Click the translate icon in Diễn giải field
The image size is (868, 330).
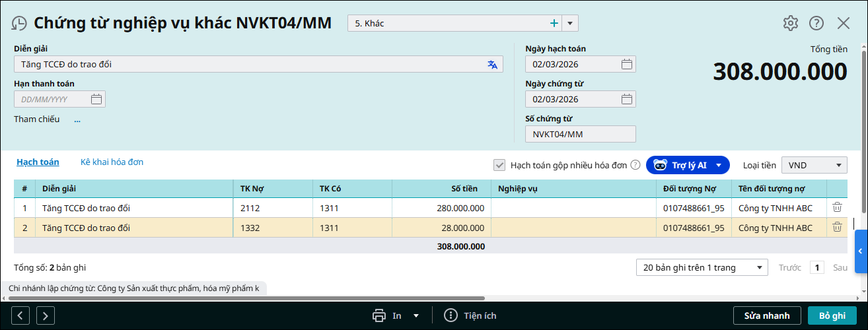tap(492, 64)
